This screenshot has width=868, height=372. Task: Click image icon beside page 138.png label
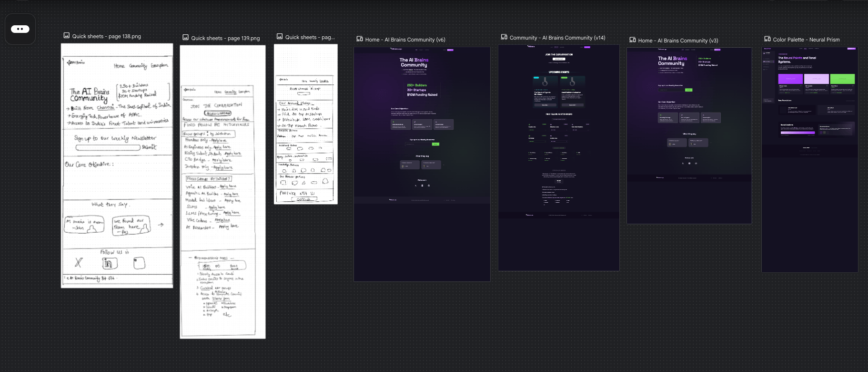[67, 36]
